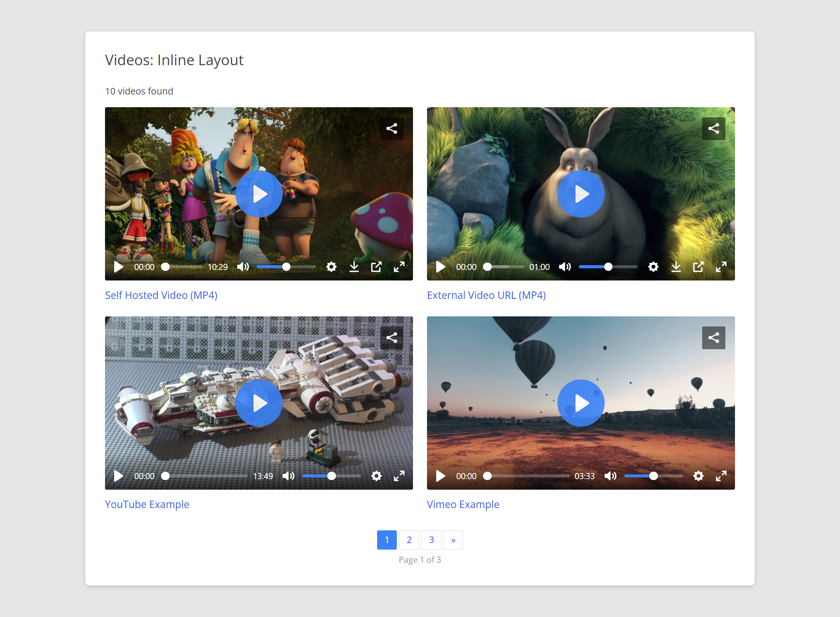840x617 pixels.
Task: Start Vimeo Example using big play button
Action: (x=581, y=403)
